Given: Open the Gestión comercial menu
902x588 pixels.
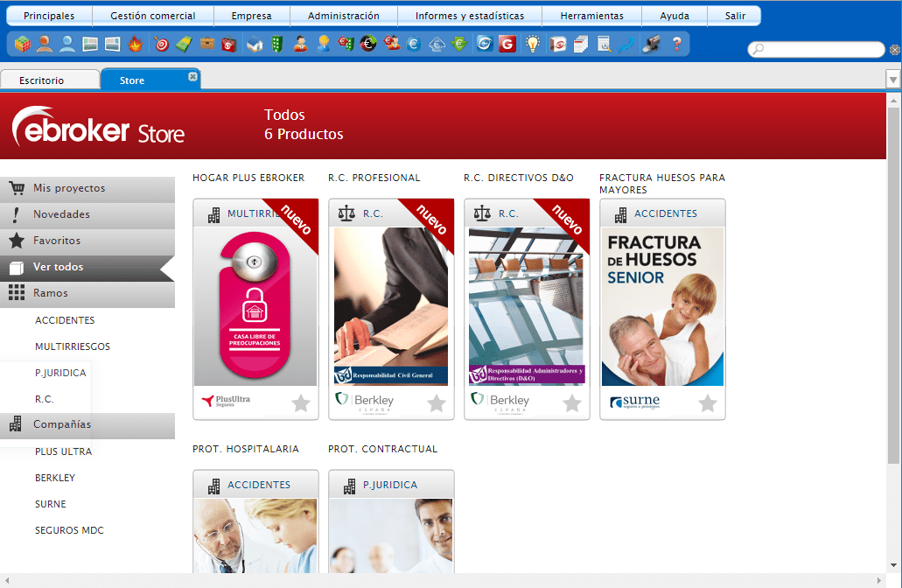Looking at the screenshot, I should pos(153,16).
